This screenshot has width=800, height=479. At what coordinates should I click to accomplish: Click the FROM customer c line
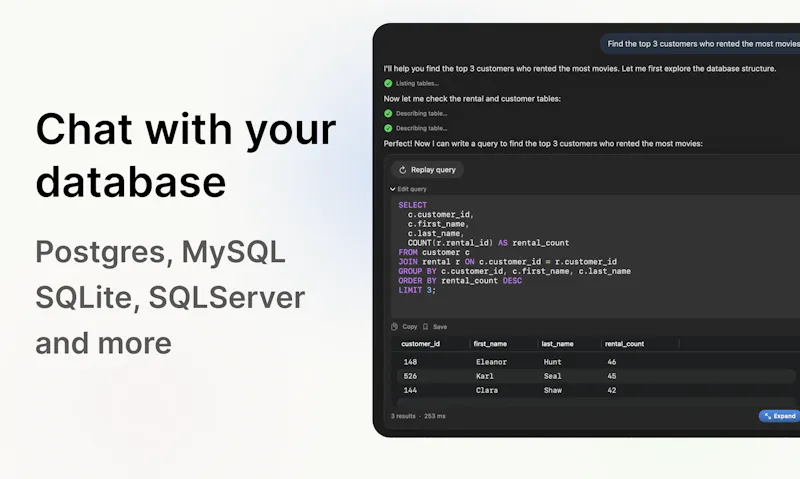pyautogui.click(x=434, y=253)
